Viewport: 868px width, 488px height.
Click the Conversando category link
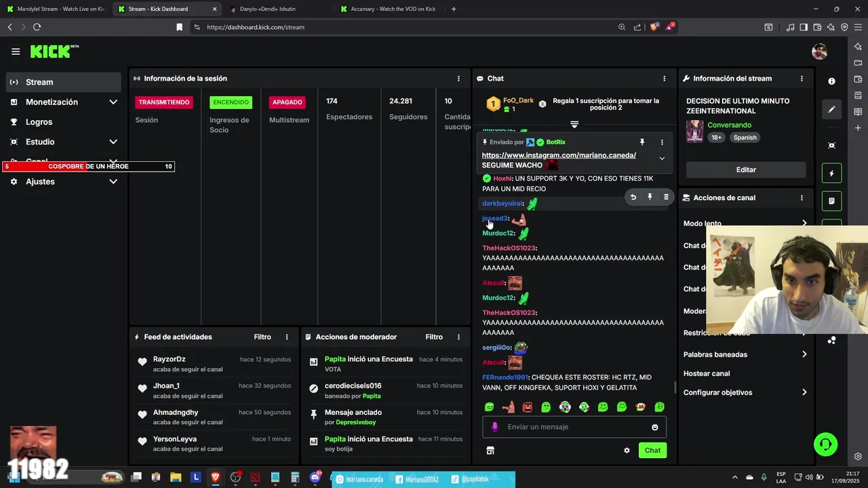(729, 125)
